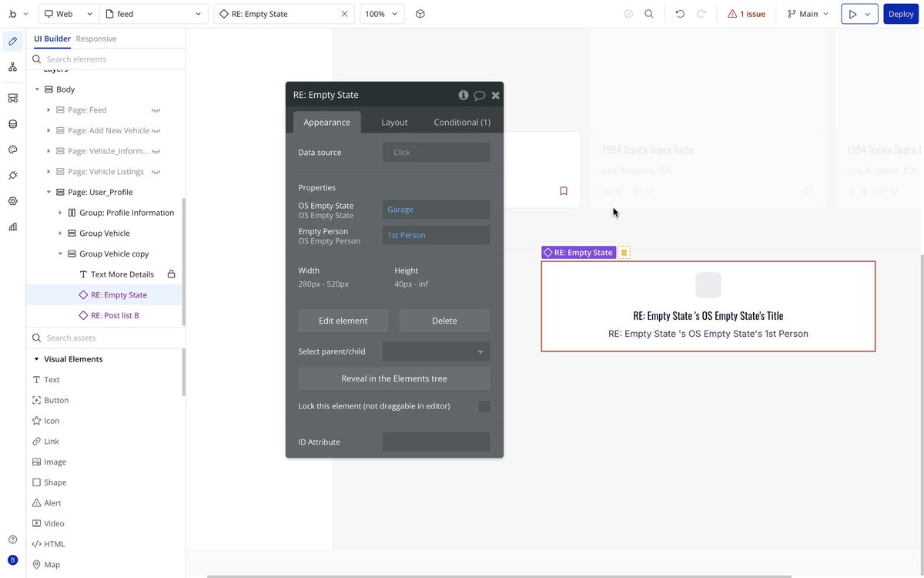Collapse the Body tree node

click(x=37, y=89)
